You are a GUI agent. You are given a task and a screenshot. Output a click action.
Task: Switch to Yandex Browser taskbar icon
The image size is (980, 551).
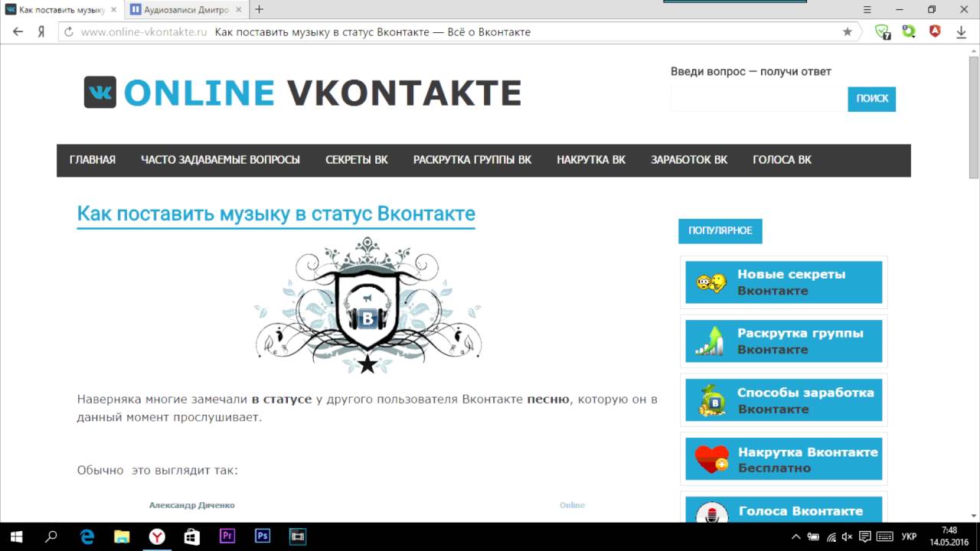pos(157,536)
